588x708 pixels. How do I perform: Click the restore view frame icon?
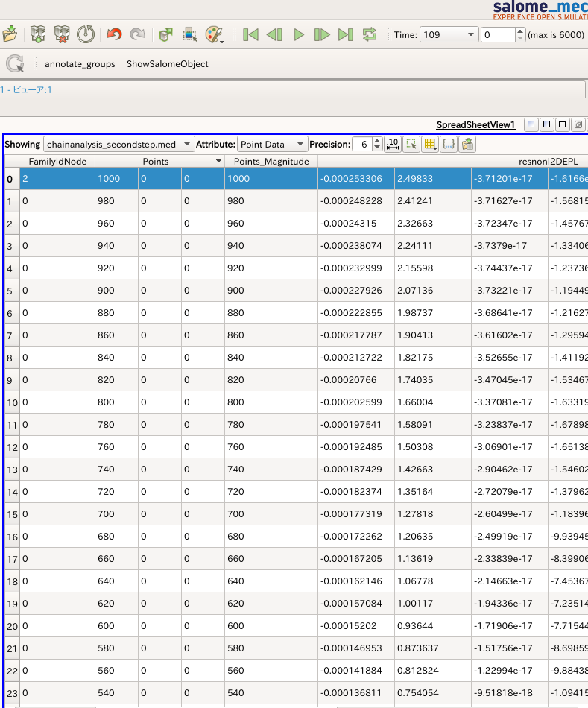pyautogui.click(x=578, y=124)
